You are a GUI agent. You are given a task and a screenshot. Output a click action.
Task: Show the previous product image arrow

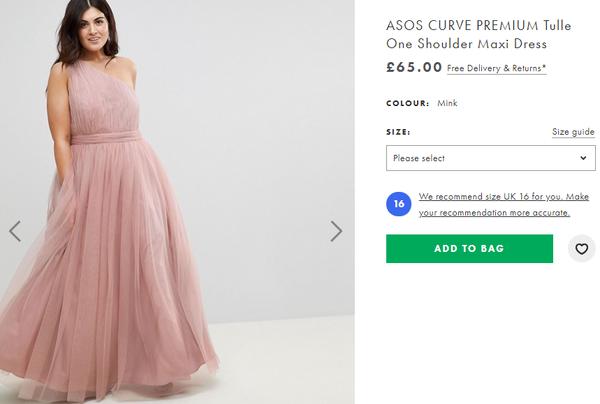click(15, 232)
